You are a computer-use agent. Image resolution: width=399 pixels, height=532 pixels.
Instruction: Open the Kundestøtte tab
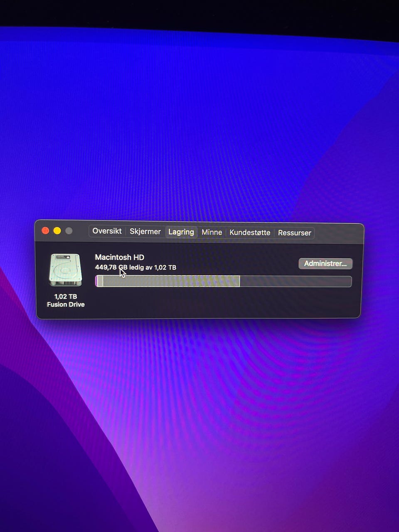[250, 232]
